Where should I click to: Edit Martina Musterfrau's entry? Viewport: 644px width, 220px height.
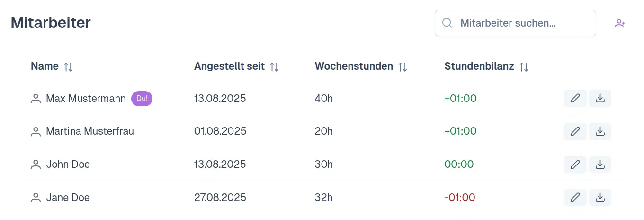coord(575,131)
